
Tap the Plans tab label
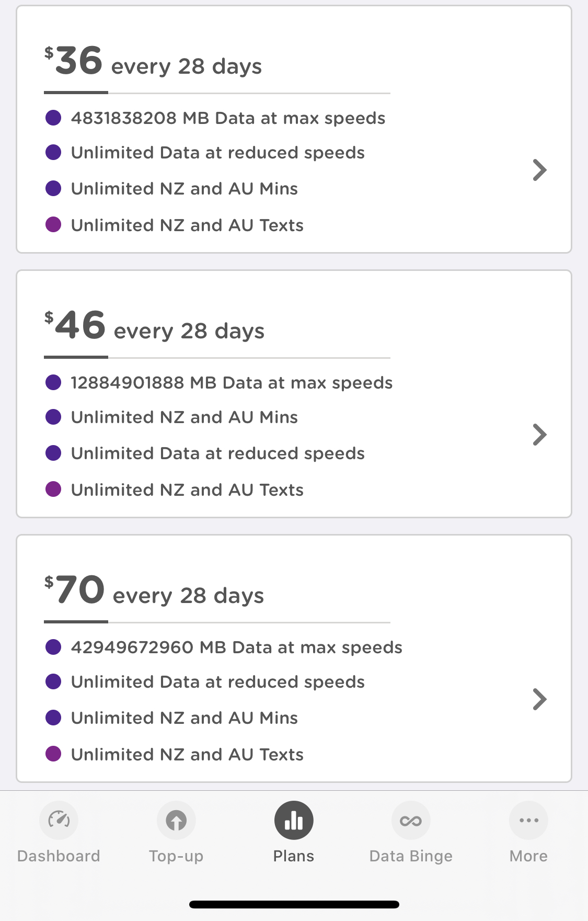click(x=294, y=856)
